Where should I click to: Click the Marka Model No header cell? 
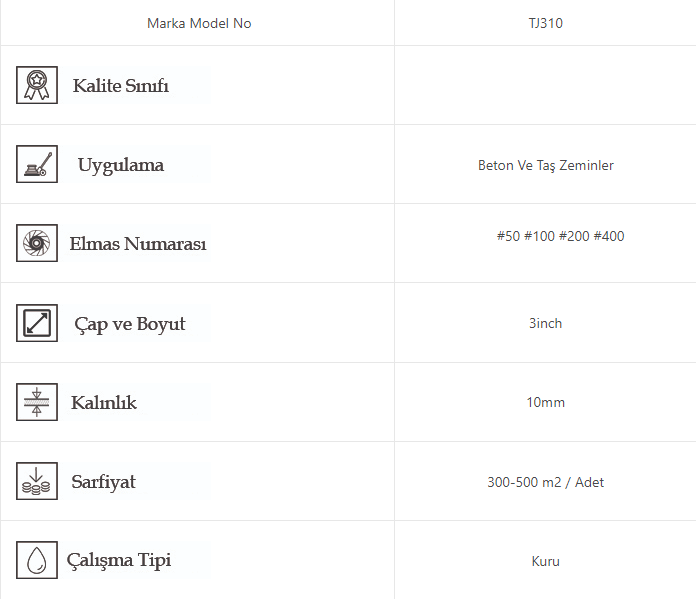199,23
